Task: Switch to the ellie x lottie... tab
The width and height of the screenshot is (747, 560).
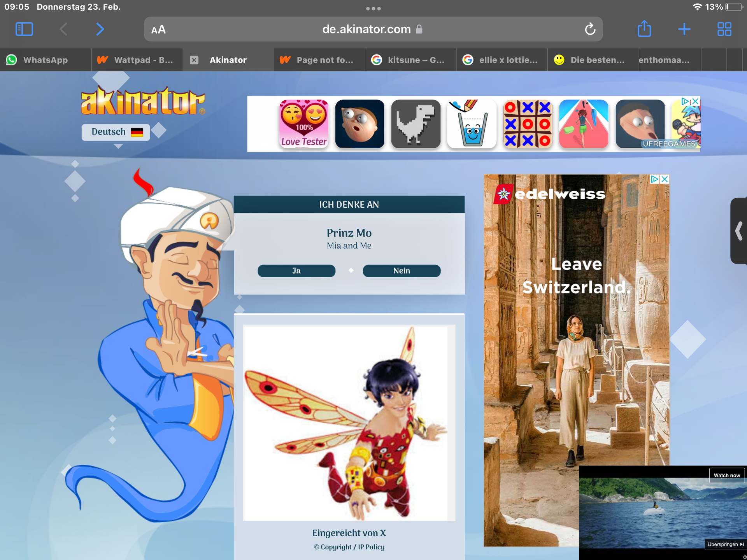Action: (x=502, y=60)
